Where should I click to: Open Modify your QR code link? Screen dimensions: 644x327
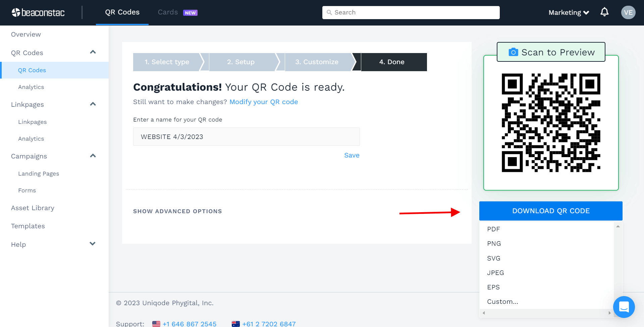point(264,102)
